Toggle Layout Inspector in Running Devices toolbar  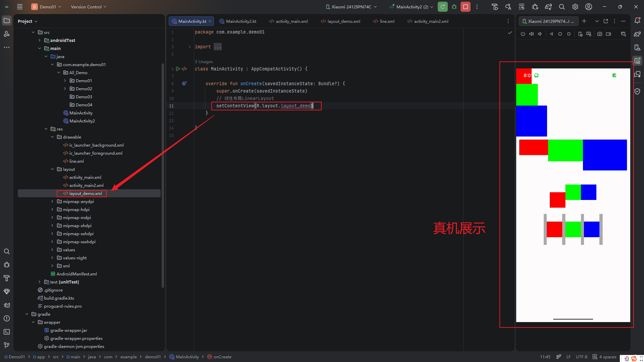pyautogui.click(x=624, y=34)
